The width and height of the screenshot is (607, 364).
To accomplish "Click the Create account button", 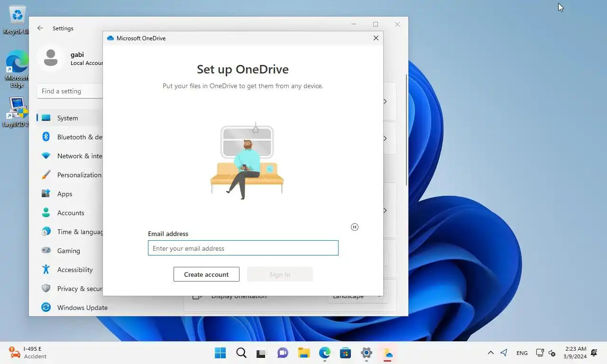I will click(x=206, y=274).
